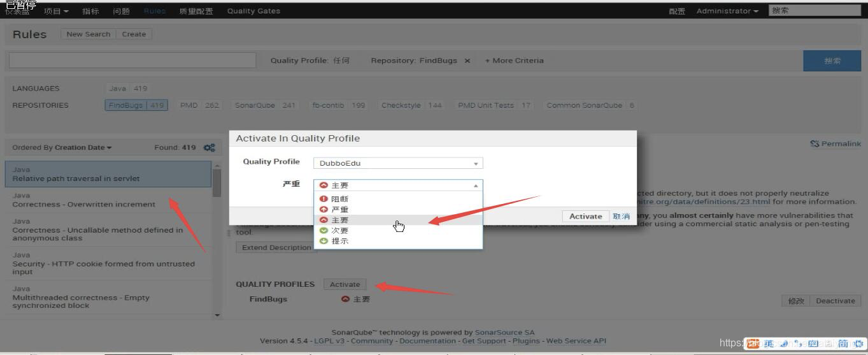Image resolution: width=868 pixels, height=355 pixels.
Task: Go to 指标 in top navigation
Action: [x=90, y=11]
